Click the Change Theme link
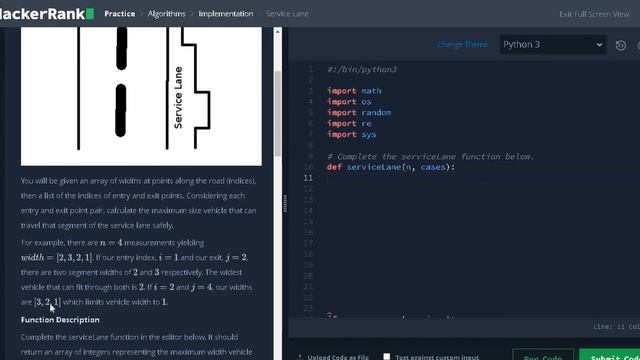Screen dimensions: 640x360 (462, 44)
